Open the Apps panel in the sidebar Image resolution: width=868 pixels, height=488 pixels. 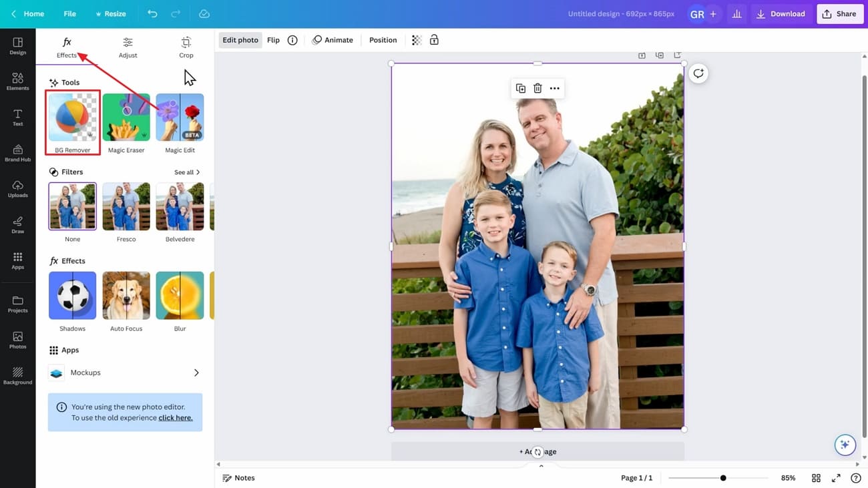pyautogui.click(x=18, y=260)
